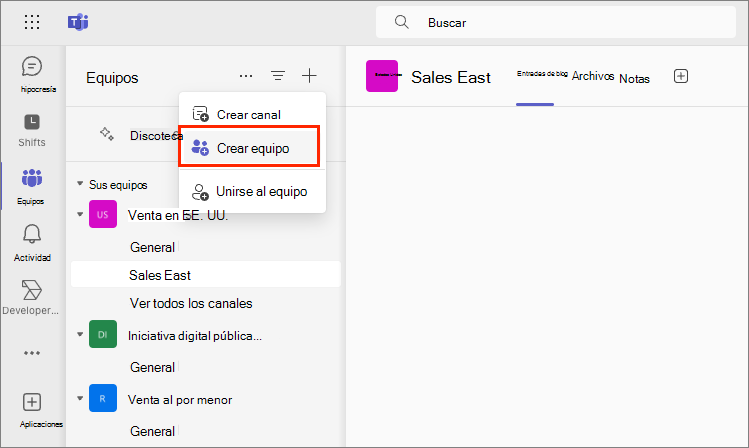Open the Developer Portal app

31,298
